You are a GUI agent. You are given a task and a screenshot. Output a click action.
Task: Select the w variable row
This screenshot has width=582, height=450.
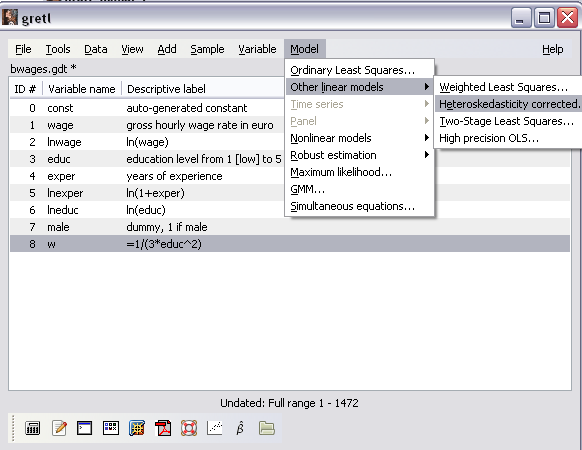coord(290,244)
